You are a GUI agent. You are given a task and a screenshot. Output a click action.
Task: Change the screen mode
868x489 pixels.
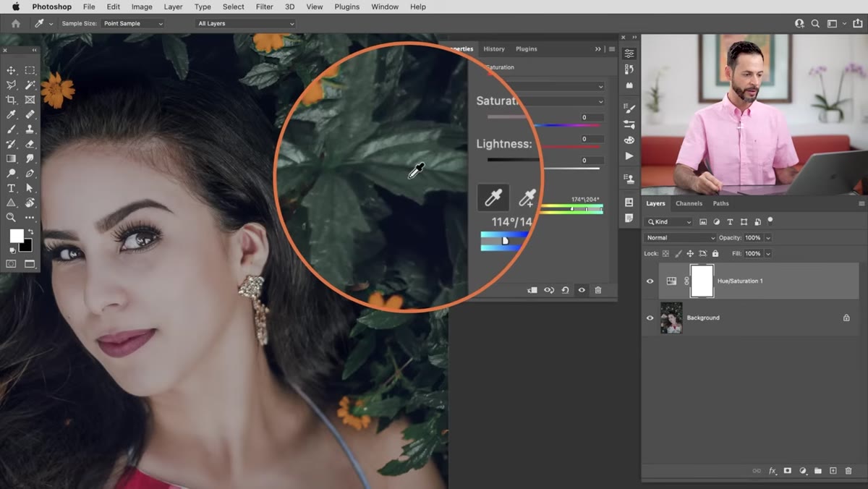(x=30, y=264)
